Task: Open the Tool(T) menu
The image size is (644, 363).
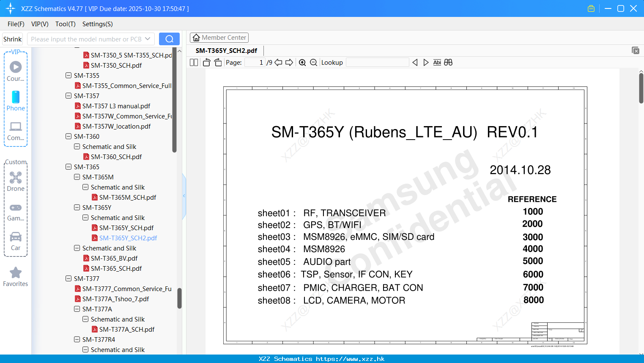Action: pos(66,24)
